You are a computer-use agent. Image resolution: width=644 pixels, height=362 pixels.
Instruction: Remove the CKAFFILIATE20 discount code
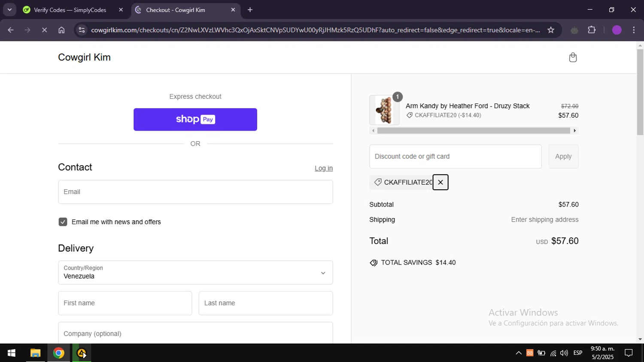click(x=440, y=182)
